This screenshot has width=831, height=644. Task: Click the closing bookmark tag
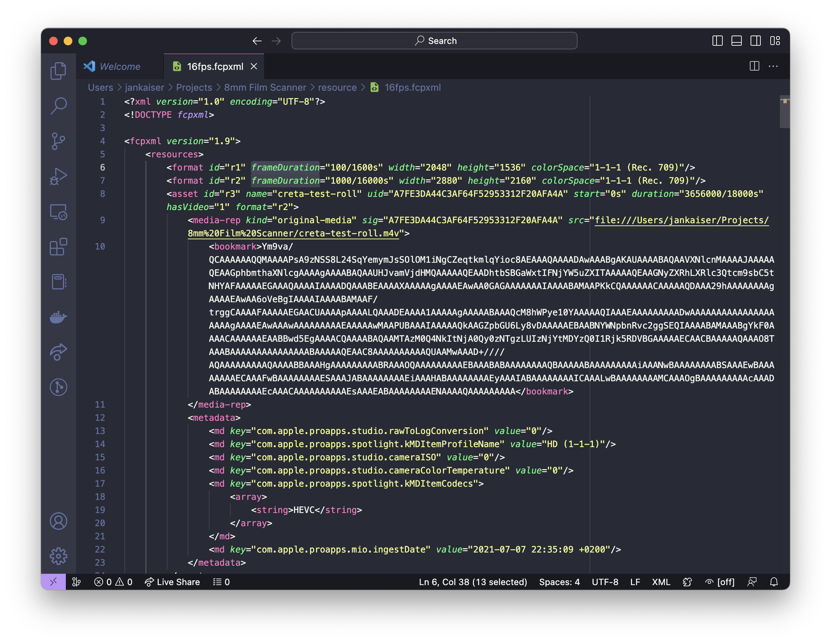point(545,392)
